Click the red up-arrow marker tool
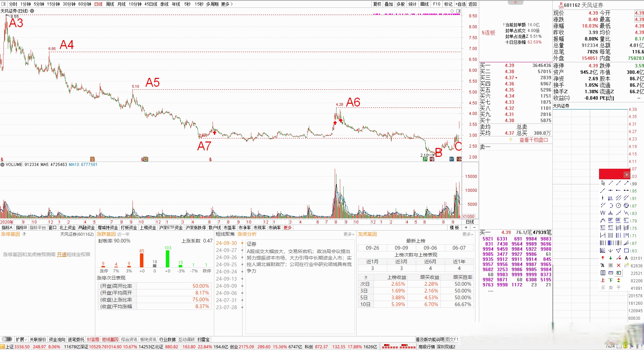644x350 pixels. 603,258
